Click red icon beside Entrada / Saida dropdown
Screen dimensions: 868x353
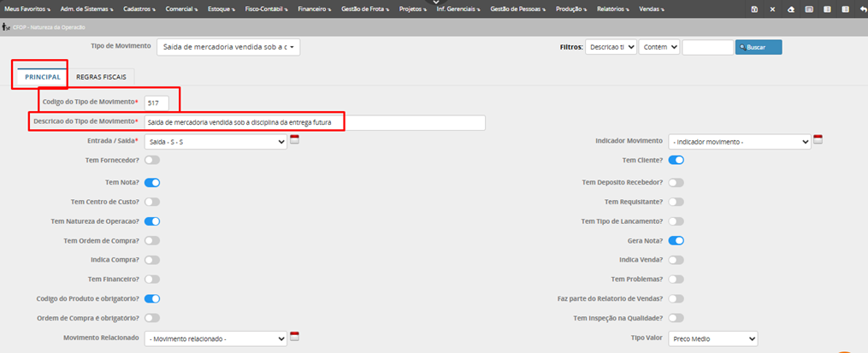(295, 140)
